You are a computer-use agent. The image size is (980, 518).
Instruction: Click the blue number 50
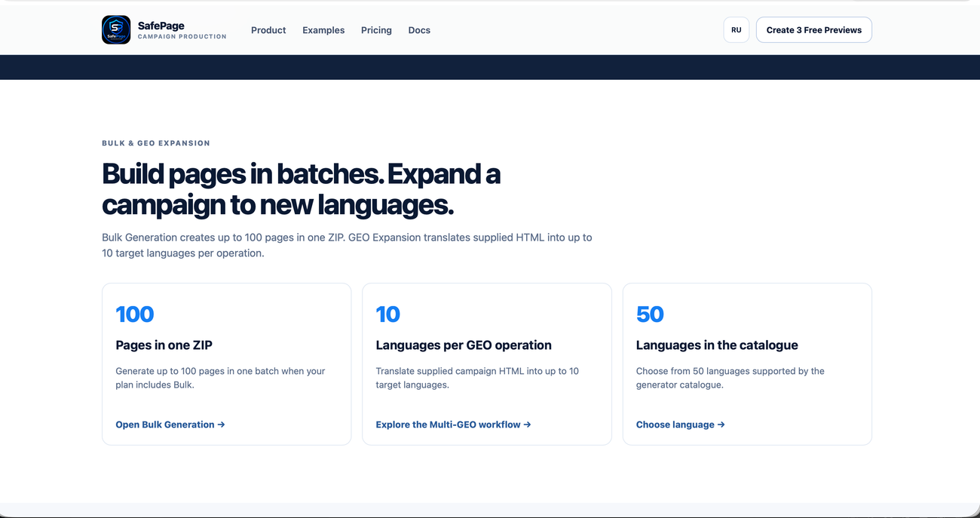click(650, 314)
